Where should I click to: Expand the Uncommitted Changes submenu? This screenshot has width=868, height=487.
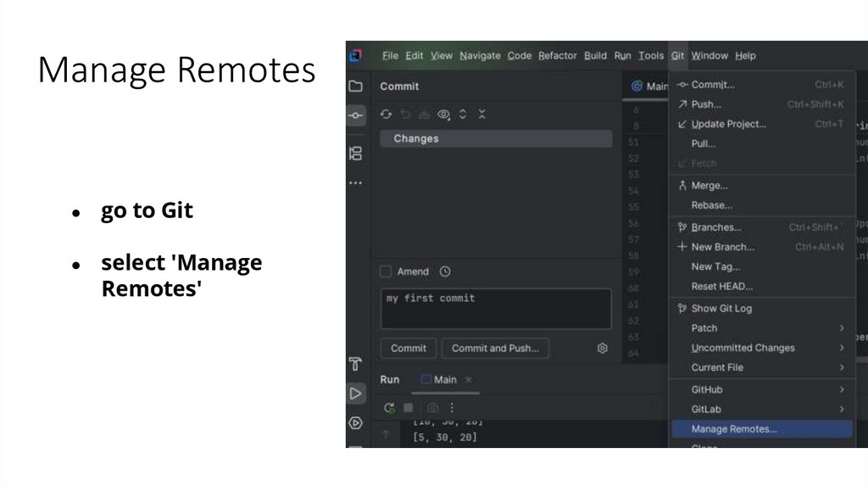coord(762,348)
